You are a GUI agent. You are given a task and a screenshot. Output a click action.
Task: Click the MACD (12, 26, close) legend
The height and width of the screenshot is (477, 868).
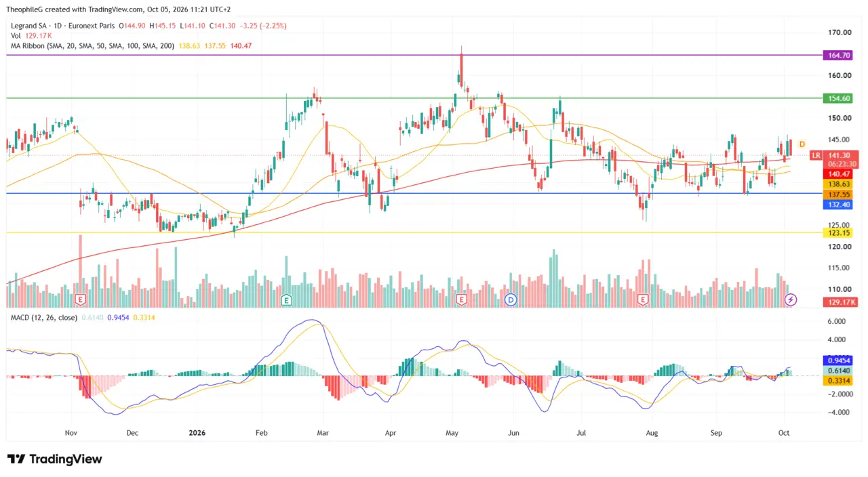(x=43, y=317)
